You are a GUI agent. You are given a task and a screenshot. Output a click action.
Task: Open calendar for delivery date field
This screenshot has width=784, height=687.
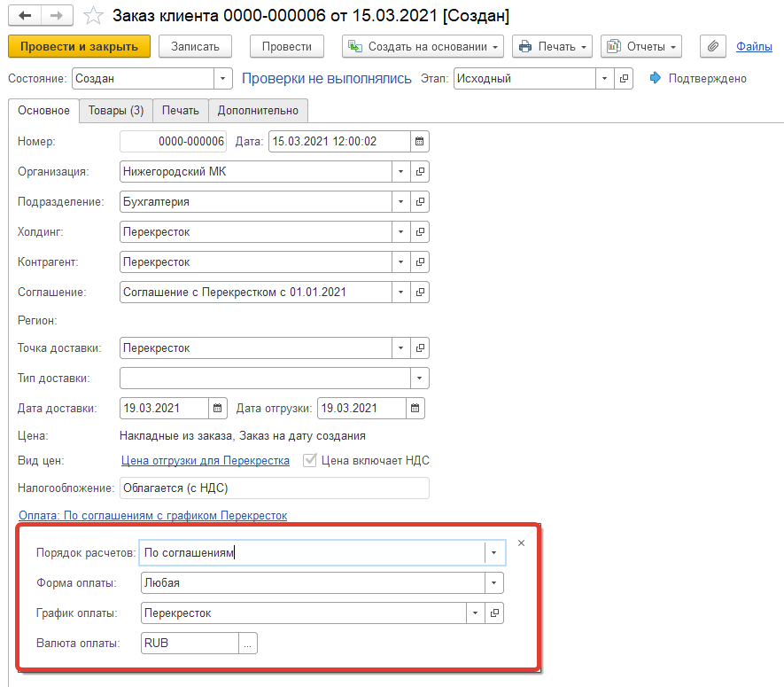[218, 409]
